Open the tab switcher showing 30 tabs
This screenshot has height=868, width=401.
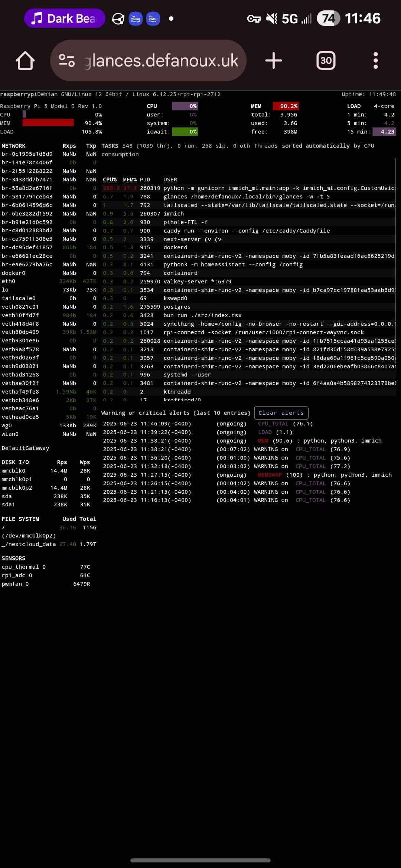coord(326,60)
